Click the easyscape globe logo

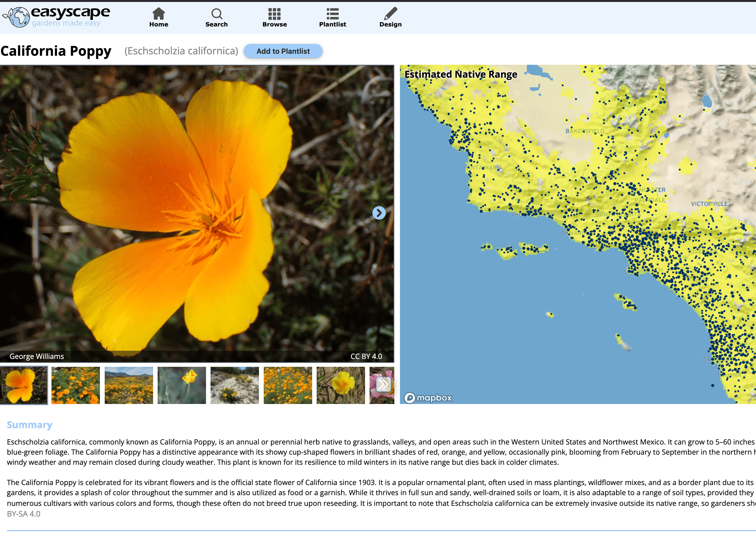(x=19, y=17)
